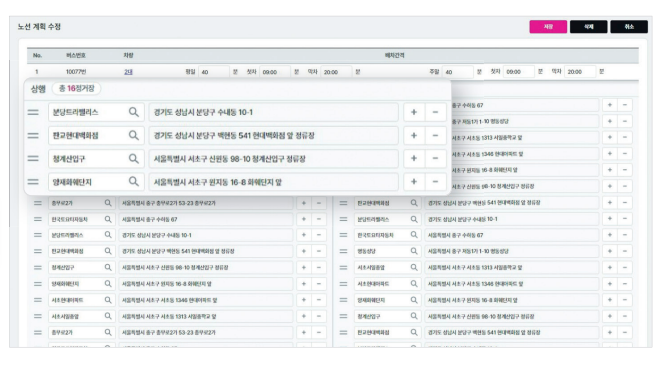Grab drag handle of right-list 한국토요타자동차 row
672x370 pixels.
pos(343,235)
